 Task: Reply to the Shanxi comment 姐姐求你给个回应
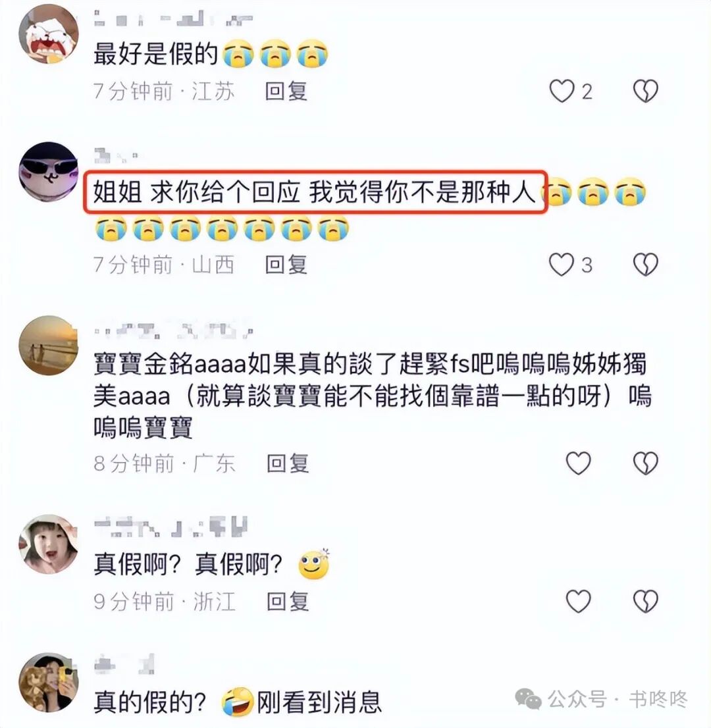pos(286,265)
